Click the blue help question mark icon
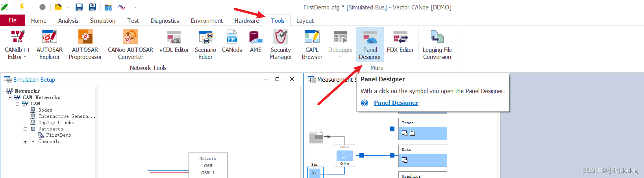Image resolution: width=644 pixels, height=178 pixels. (365, 103)
